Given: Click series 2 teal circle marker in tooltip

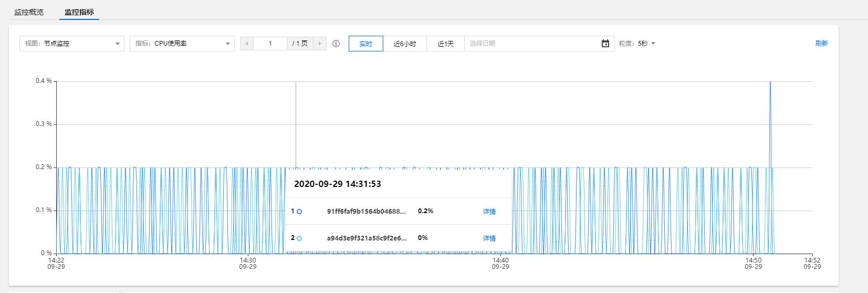Looking at the screenshot, I should pos(299,238).
